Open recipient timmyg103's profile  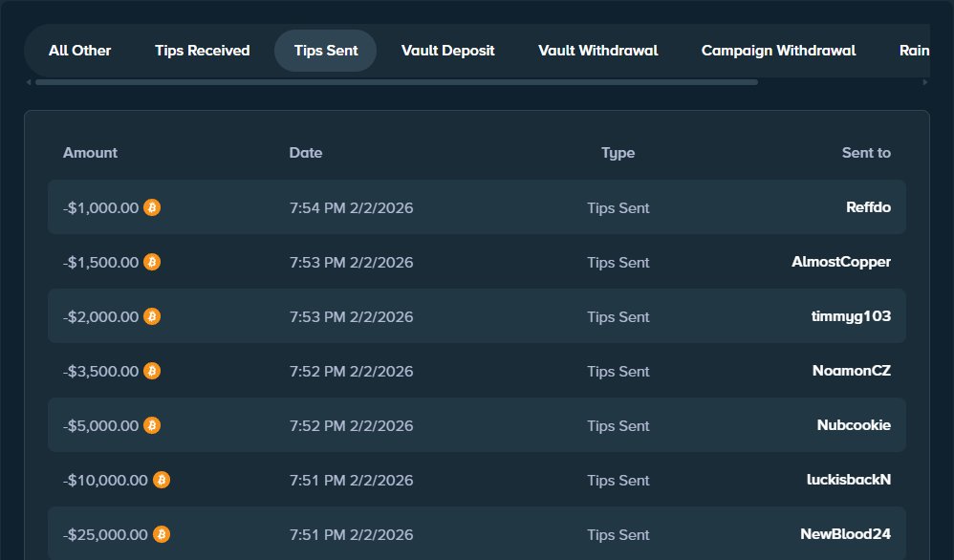pyautogui.click(x=851, y=316)
